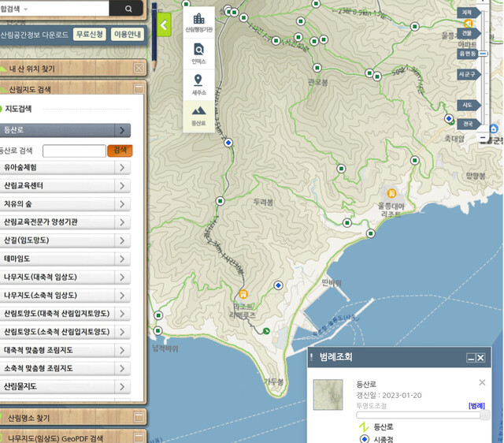Image resolution: width=504 pixels, height=443 pixels.
Task: Open 소축척 맞춤형 조림지도 menu row
Action: pos(65,368)
